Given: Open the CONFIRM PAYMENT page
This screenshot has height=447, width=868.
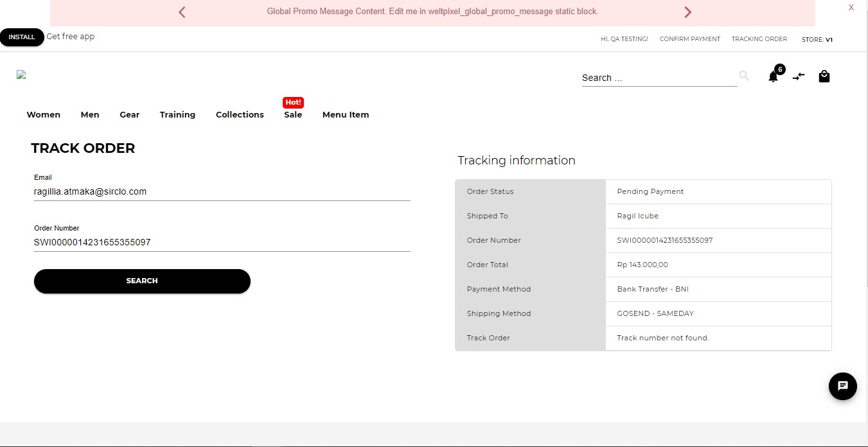Looking at the screenshot, I should coord(690,39).
